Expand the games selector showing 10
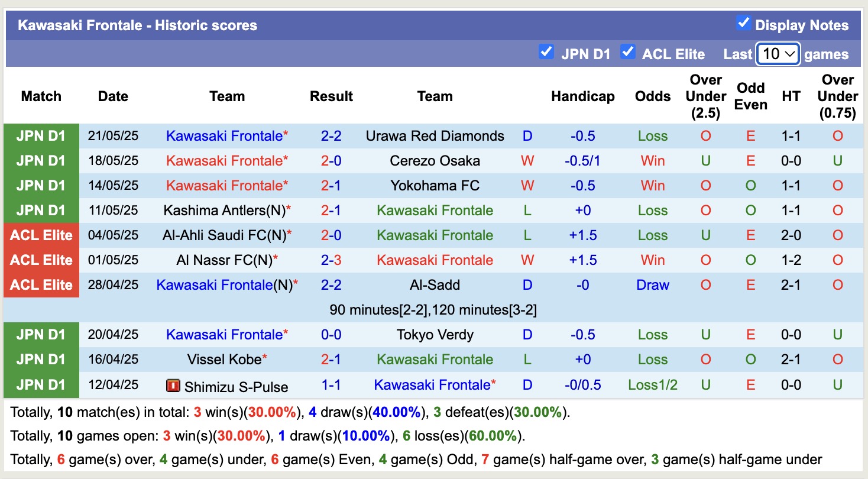 pyautogui.click(x=778, y=53)
